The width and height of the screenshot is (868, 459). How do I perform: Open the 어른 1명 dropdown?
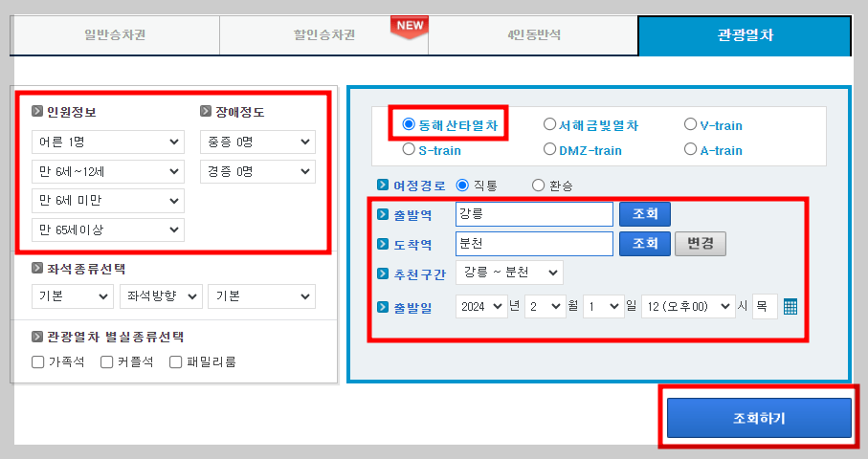[x=108, y=142]
